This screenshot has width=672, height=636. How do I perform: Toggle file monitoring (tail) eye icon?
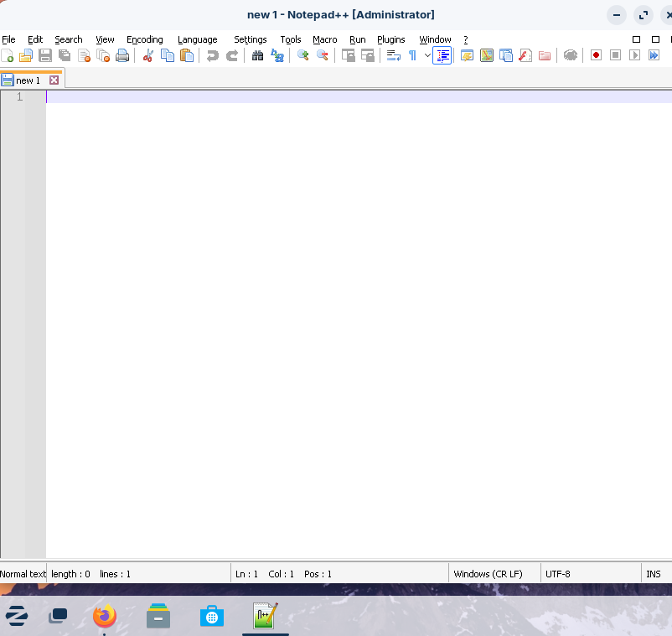(x=571, y=55)
